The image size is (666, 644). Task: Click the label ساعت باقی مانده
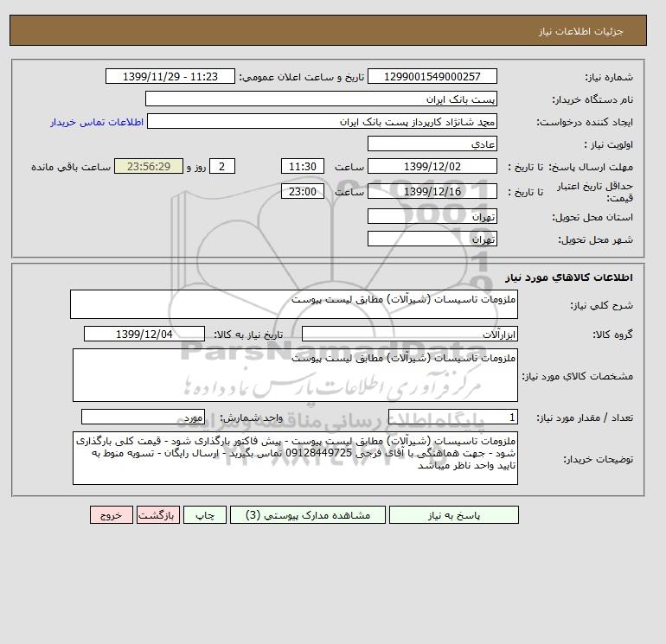click(x=71, y=167)
